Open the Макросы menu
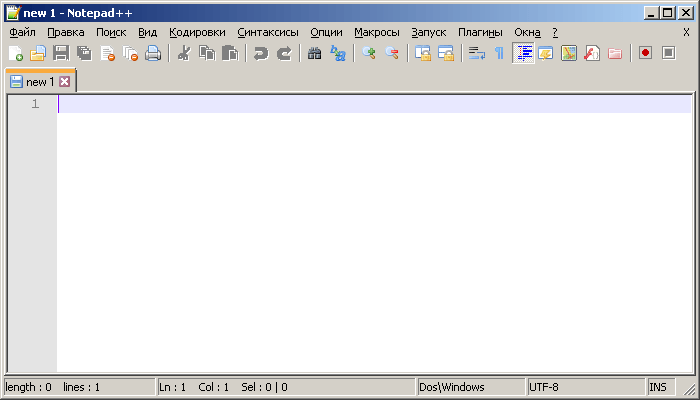 (377, 32)
